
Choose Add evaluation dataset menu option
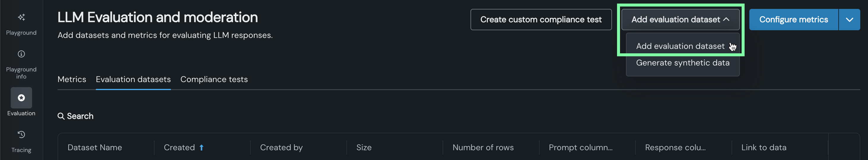pyautogui.click(x=680, y=46)
